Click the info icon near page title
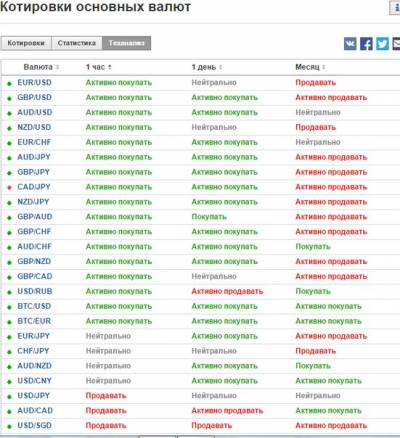 pyautogui.click(x=395, y=8)
